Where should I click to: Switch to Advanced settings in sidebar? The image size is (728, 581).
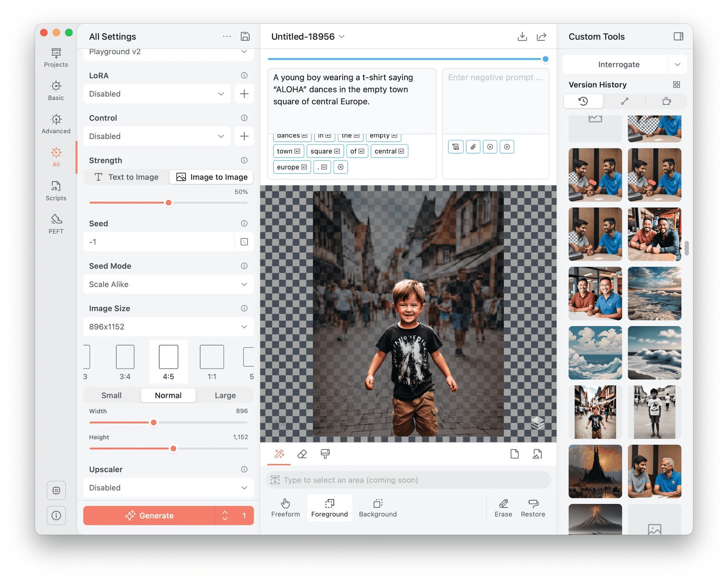click(x=56, y=124)
